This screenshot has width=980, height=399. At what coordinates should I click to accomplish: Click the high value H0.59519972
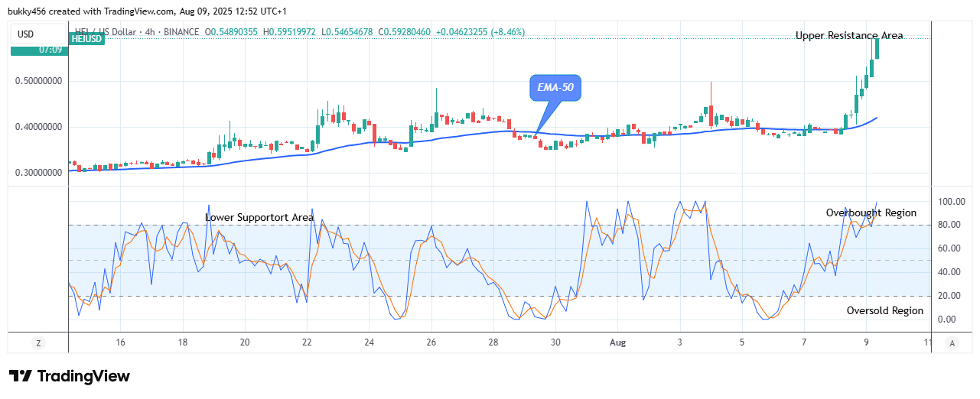click(x=291, y=31)
